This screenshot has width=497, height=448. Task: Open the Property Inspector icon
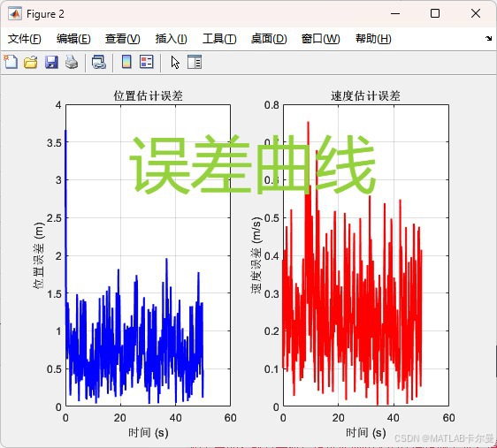tap(195, 62)
